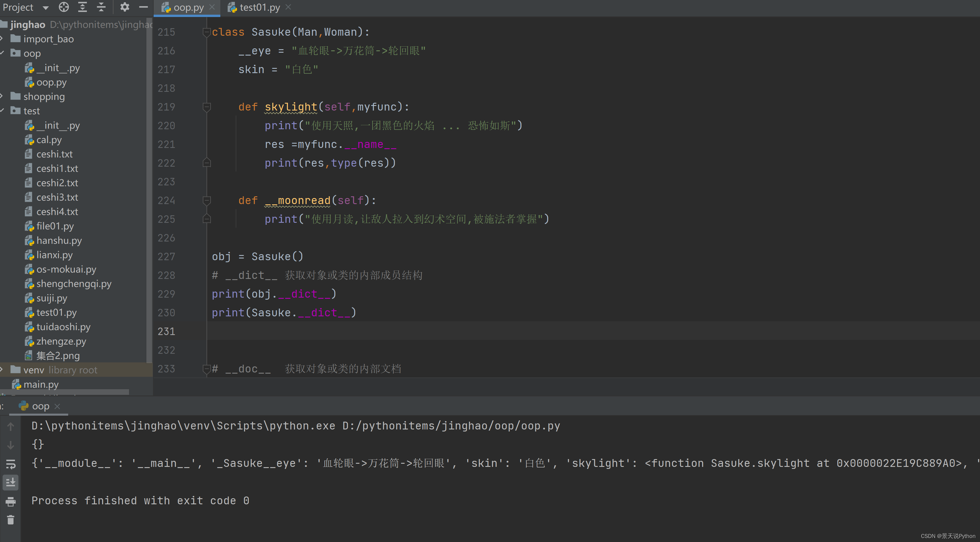Open test01.py in project tree
The width and height of the screenshot is (980, 542).
click(x=56, y=313)
